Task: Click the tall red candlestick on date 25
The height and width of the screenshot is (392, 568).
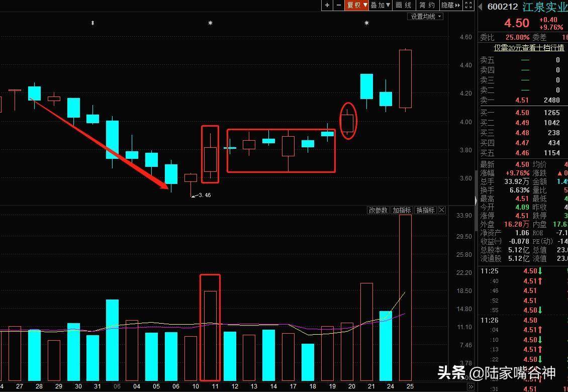Action: pyautogui.click(x=405, y=79)
